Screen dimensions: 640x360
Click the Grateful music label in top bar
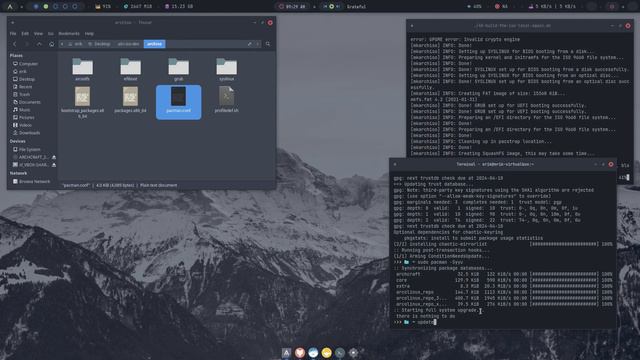(x=356, y=7)
